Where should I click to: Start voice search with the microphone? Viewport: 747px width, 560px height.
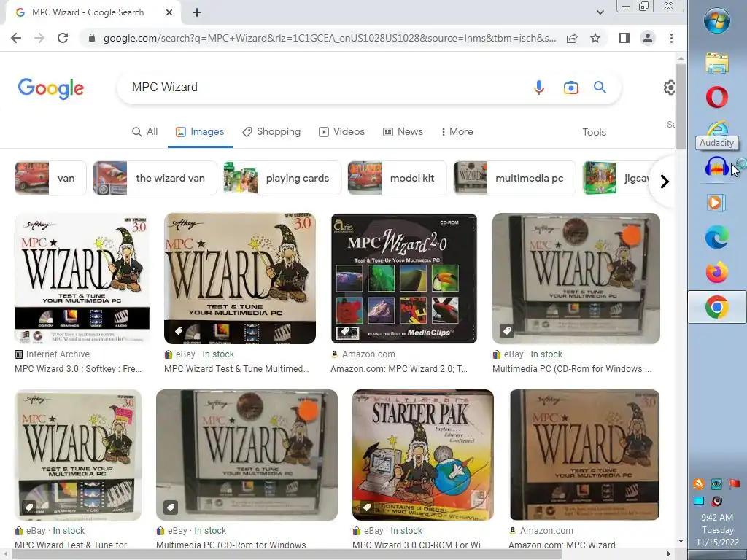tap(539, 87)
